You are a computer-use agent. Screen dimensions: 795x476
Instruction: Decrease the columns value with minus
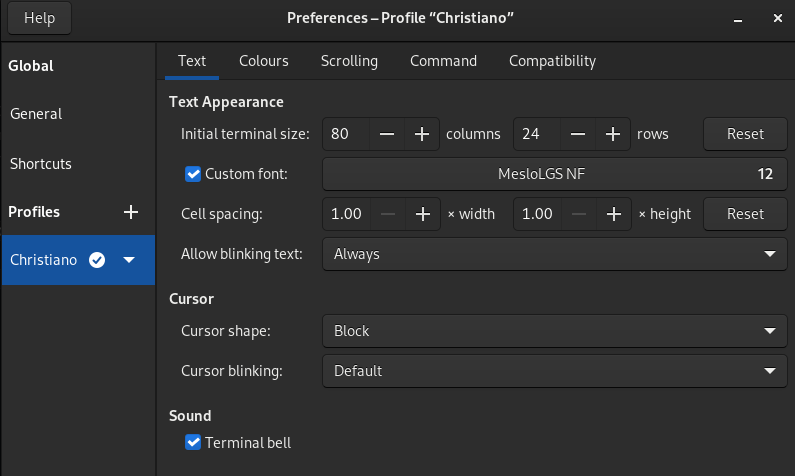click(x=387, y=134)
